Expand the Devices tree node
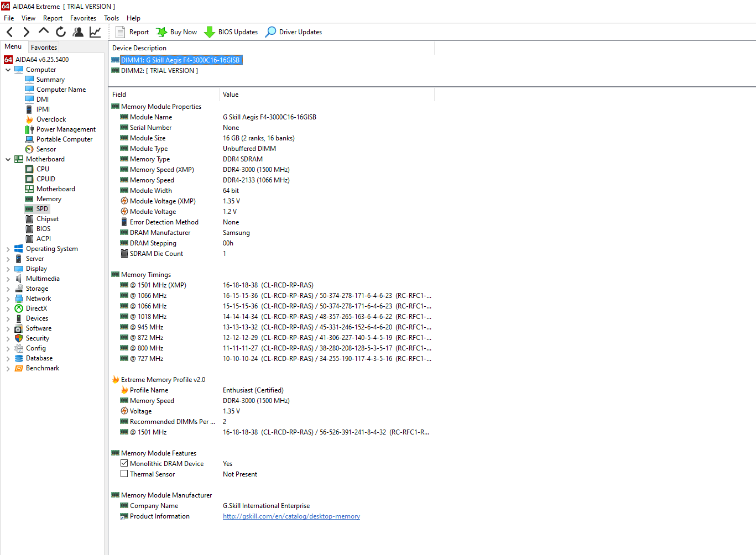 click(x=8, y=318)
